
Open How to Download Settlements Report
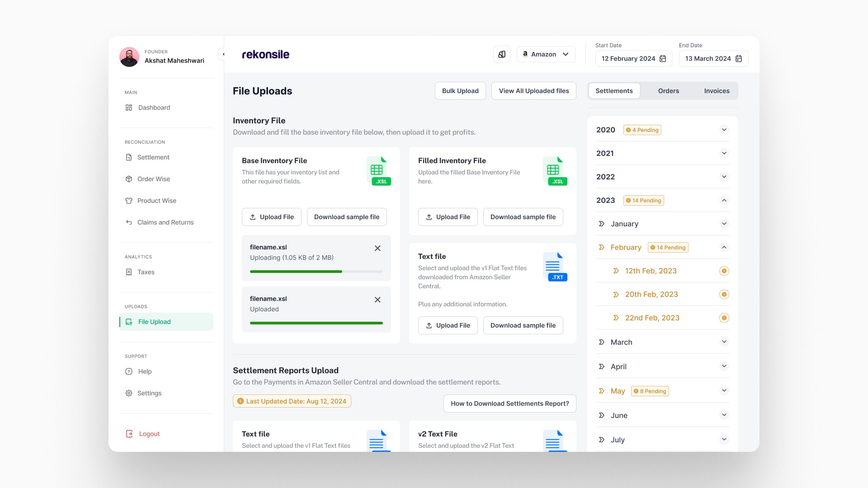coord(509,404)
